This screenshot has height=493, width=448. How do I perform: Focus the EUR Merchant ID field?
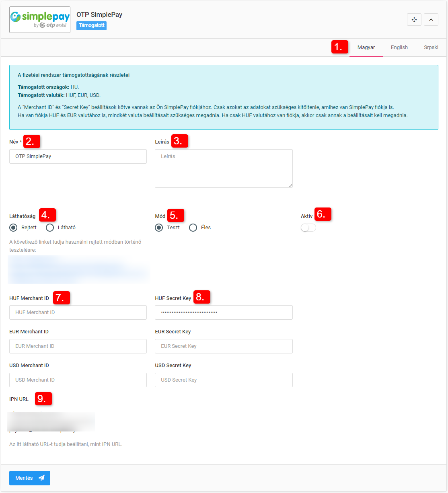(78, 346)
